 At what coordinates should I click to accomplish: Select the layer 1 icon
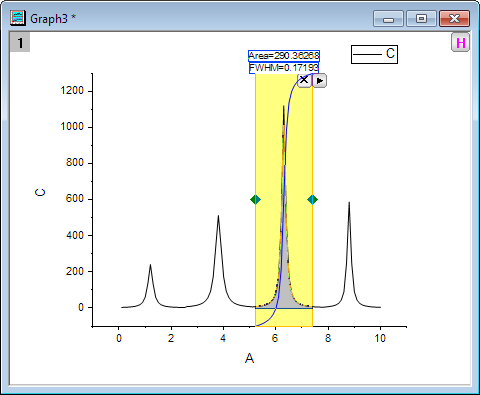click(20, 42)
